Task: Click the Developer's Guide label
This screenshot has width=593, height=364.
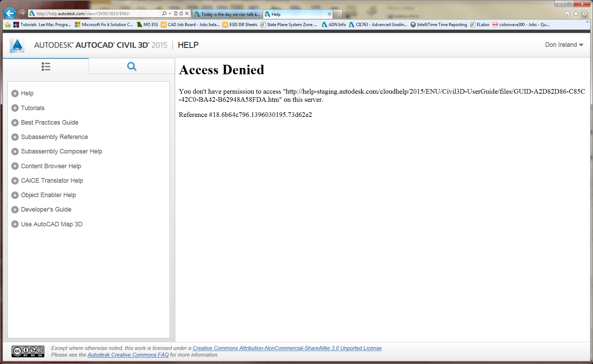Action: pyautogui.click(x=46, y=209)
